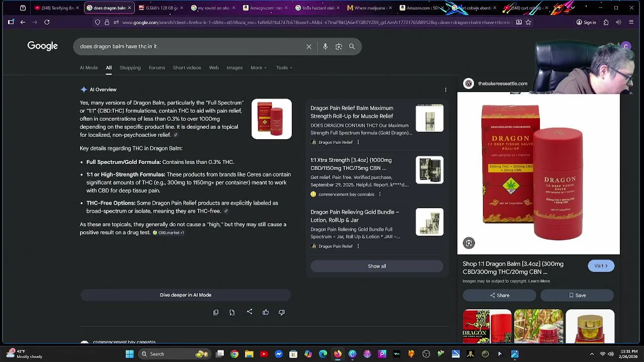Give the AI Overview a thumbs up
The image size is (644, 362).
[266, 312]
